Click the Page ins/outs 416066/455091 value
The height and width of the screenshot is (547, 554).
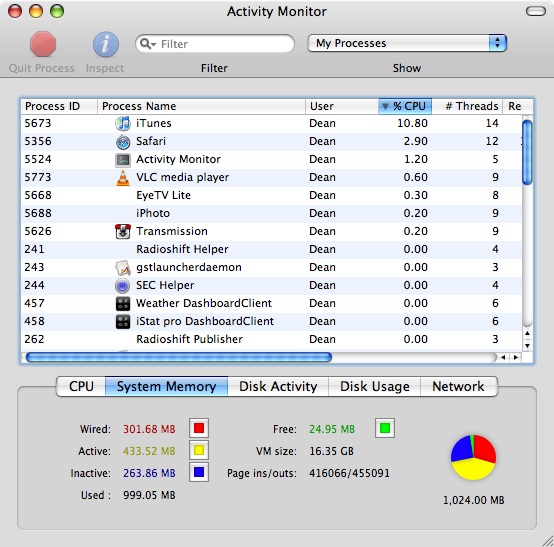[x=349, y=473]
